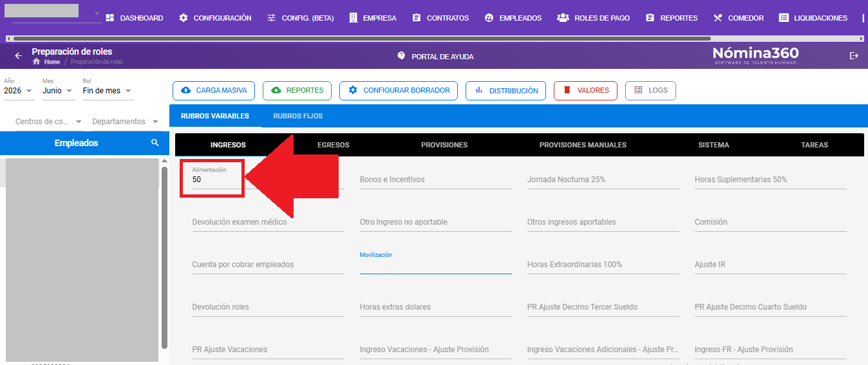Click the Cuenta por cobrar empleados field

click(x=268, y=265)
